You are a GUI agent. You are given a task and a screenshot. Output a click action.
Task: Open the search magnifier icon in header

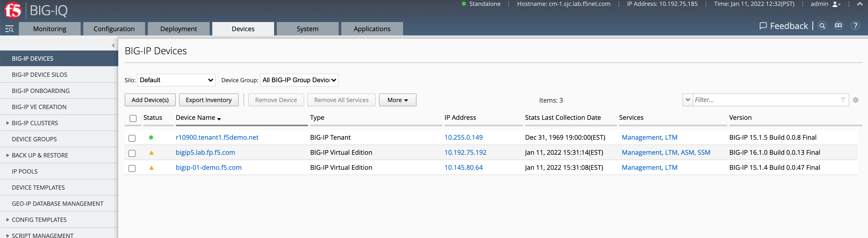coord(822,26)
